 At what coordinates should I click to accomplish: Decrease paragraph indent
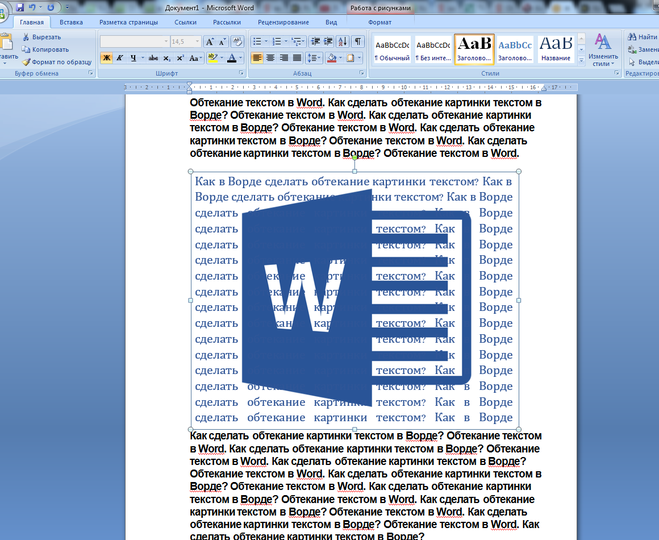[x=315, y=41]
